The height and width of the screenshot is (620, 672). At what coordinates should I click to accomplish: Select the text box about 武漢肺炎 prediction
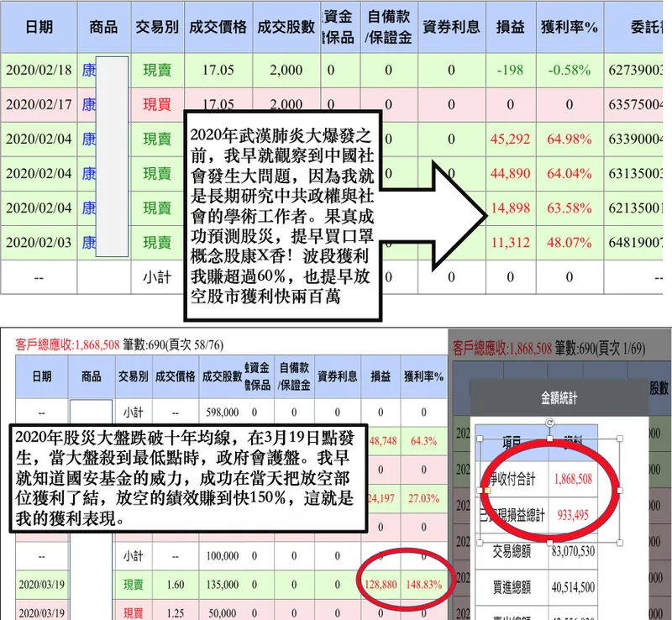(283, 216)
